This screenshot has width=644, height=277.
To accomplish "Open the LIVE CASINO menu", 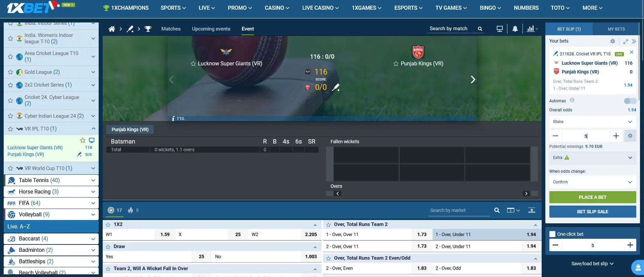I will tap(320, 8).
